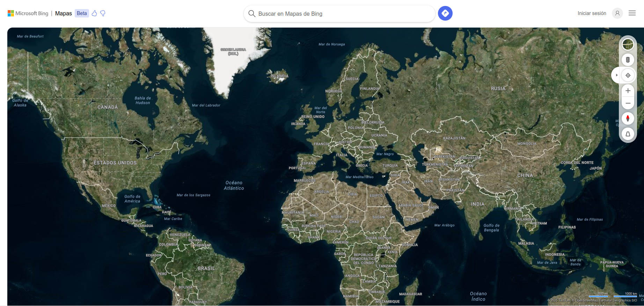Viewport: 644px width, 306px height.
Task: Click the ESPAÑA country label
Action: [308, 163]
